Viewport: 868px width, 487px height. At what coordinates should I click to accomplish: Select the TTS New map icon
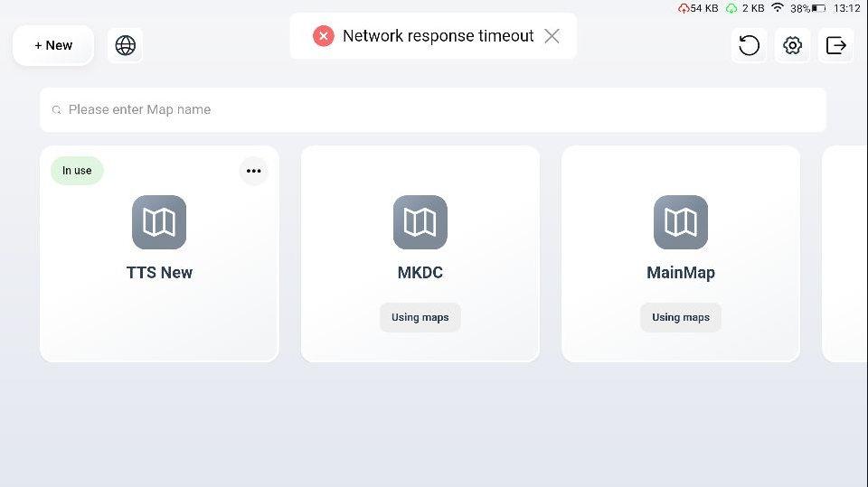pos(159,222)
